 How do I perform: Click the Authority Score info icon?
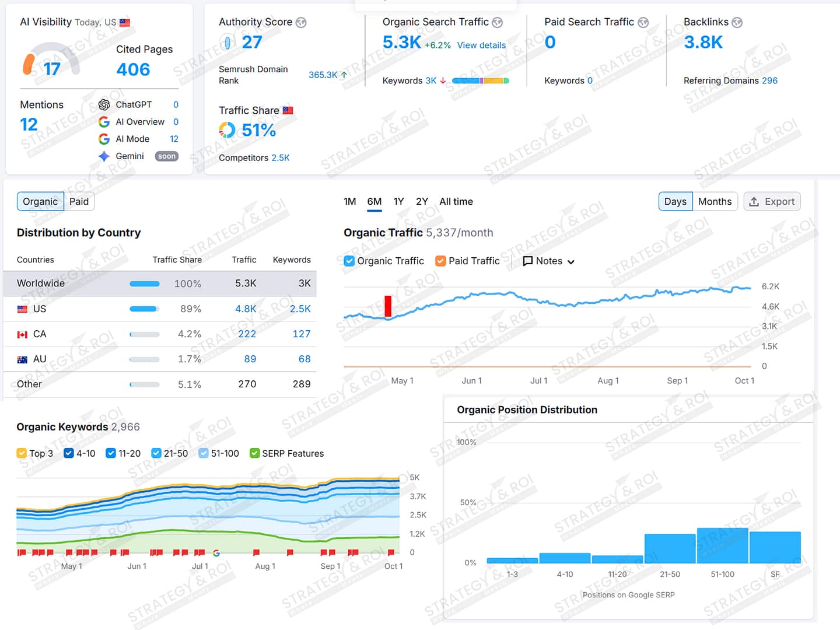click(301, 23)
